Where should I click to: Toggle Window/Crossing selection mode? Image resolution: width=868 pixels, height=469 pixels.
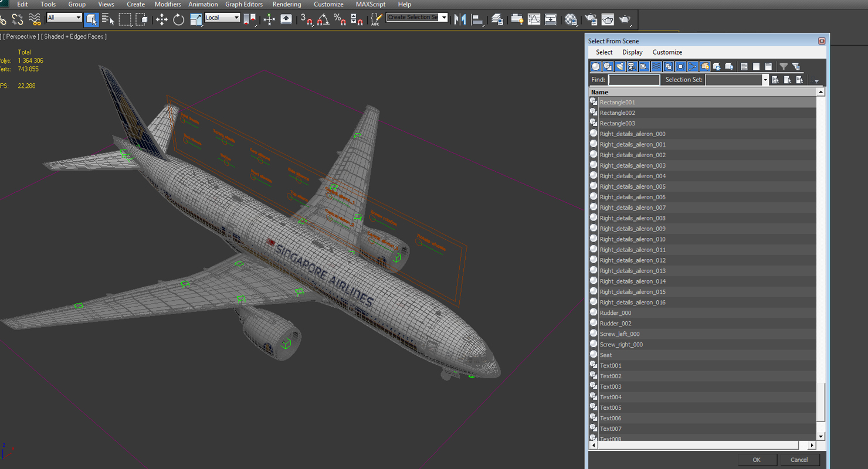tap(142, 19)
